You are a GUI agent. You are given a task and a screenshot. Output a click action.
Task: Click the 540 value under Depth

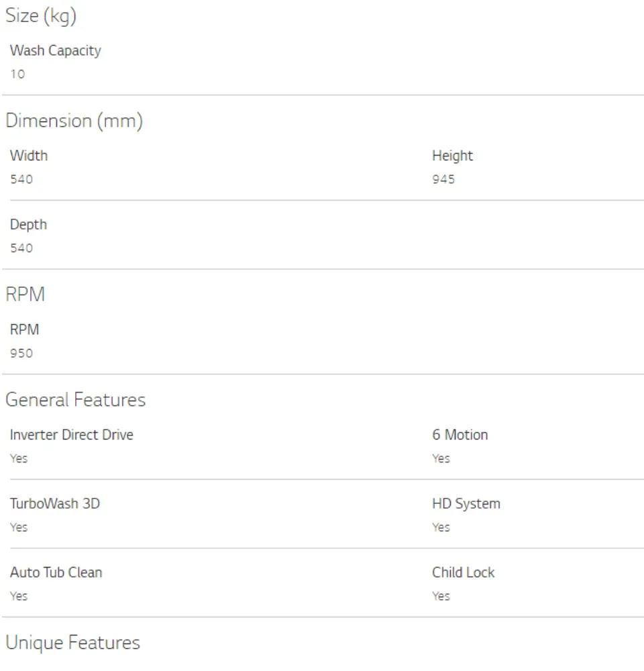[x=21, y=248]
